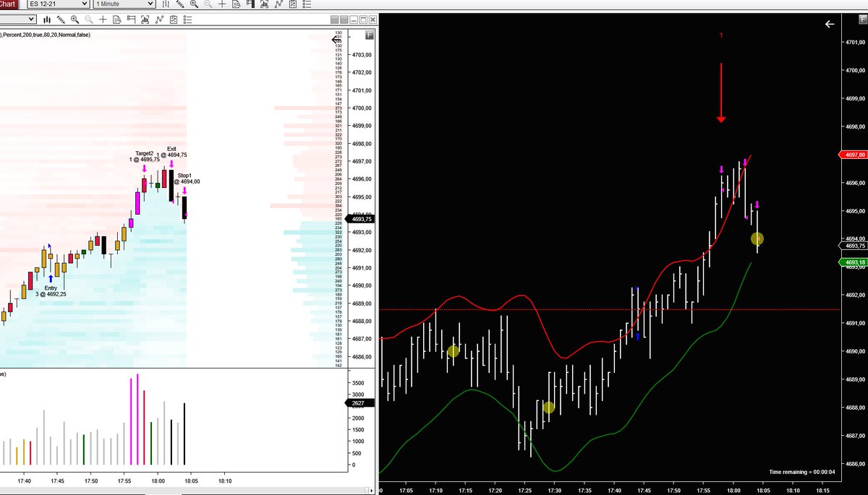Zoom out using the ES 12-21 toolbar magnifier

[x=208, y=4]
